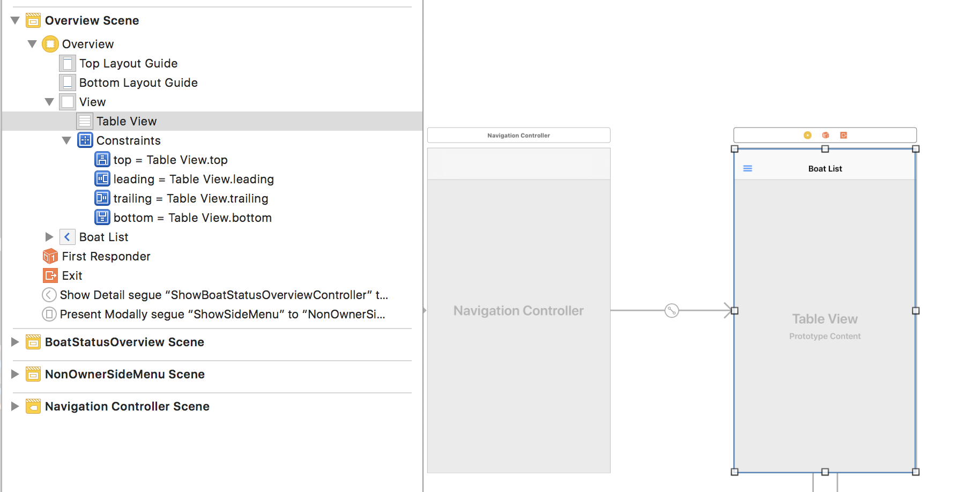Viewport: 980px width, 492px height.
Task: Select the Top Layout Guide item
Action: pos(128,63)
